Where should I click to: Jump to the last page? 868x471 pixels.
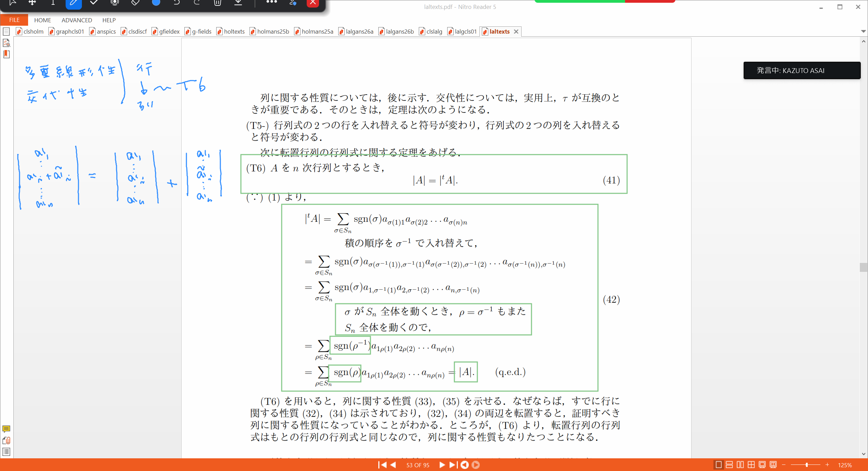[x=453, y=465]
